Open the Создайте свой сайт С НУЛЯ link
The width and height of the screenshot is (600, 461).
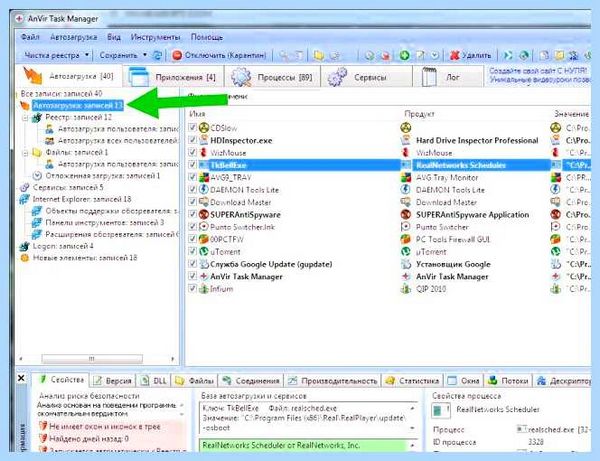(x=537, y=71)
